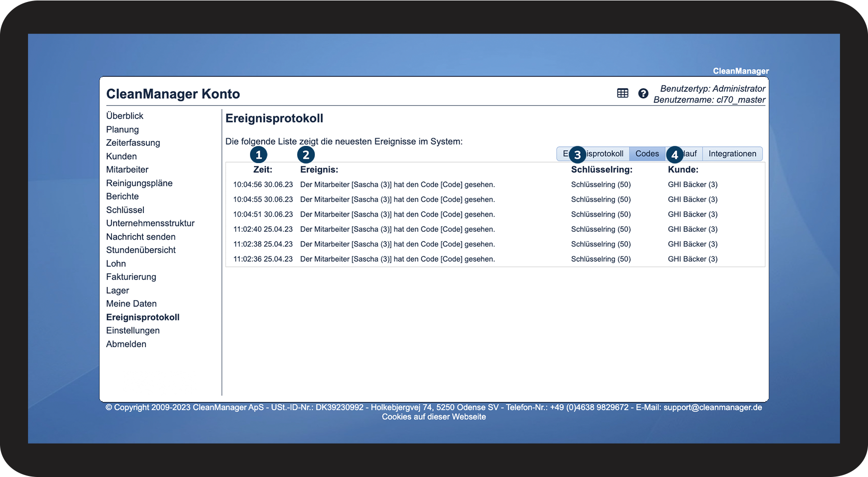Screen dimensions: 868x477
Task: Click the event text in the 11:02:36 row
Action: pos(397,259)
